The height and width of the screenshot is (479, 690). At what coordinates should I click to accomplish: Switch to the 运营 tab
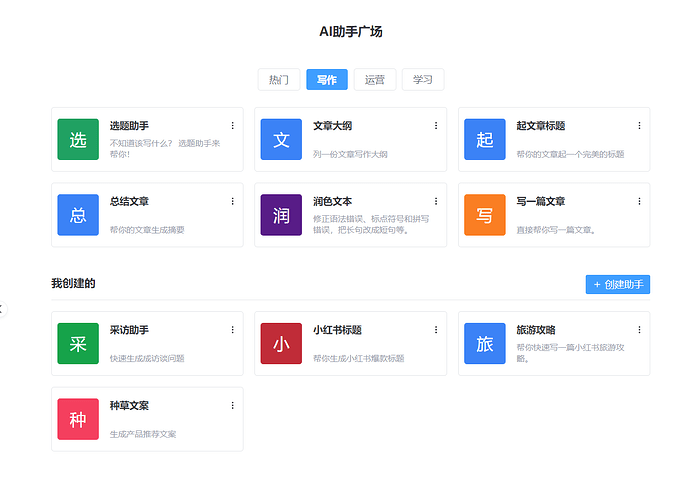point(375,80)
